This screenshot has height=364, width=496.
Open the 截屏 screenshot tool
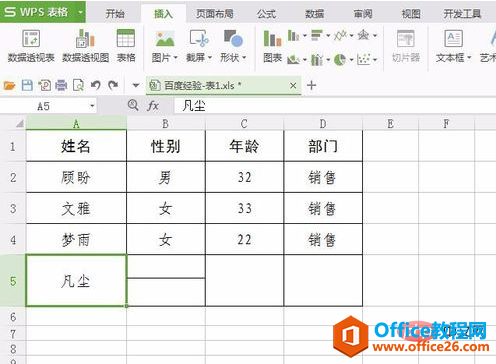click(199, 38)
